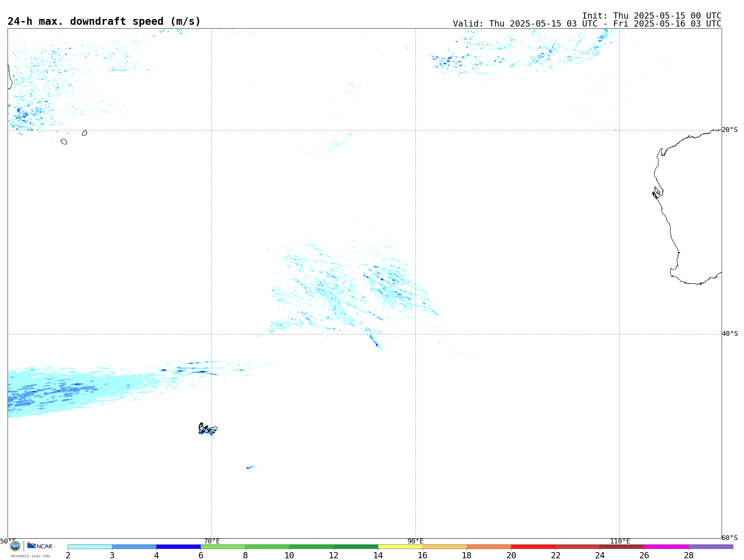Click the 40°S latitude label
744x560 pixels.
[730, 334]
